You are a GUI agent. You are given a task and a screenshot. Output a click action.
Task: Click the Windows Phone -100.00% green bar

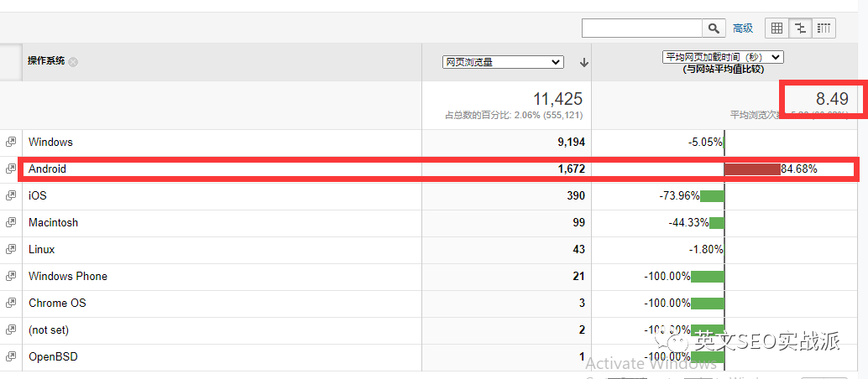point(708,277)
